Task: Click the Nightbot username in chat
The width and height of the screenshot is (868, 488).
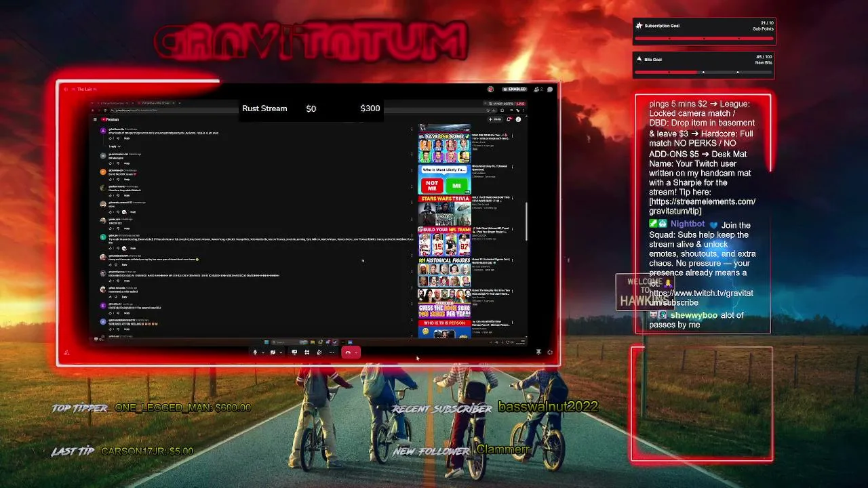Action: [688, 224]
